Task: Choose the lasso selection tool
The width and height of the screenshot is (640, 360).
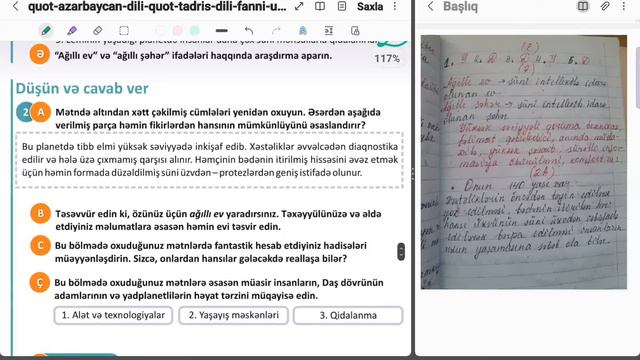Action: [124, 31]
